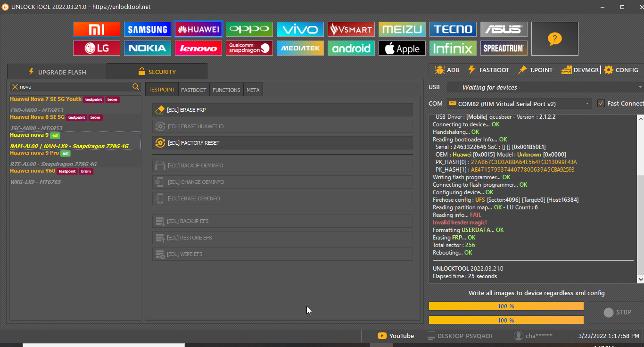Click the ADB toolbar button

point(447,70)
